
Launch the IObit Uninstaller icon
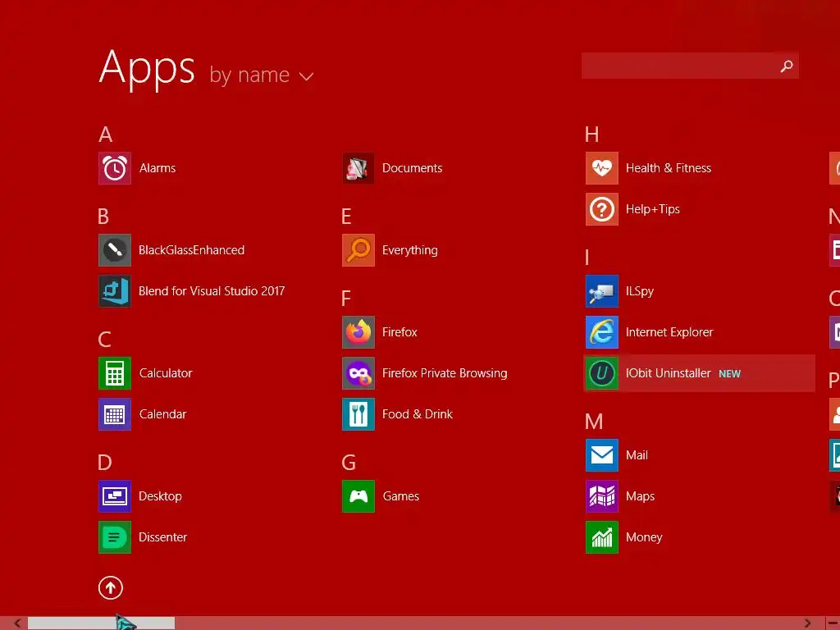point(602,373)
